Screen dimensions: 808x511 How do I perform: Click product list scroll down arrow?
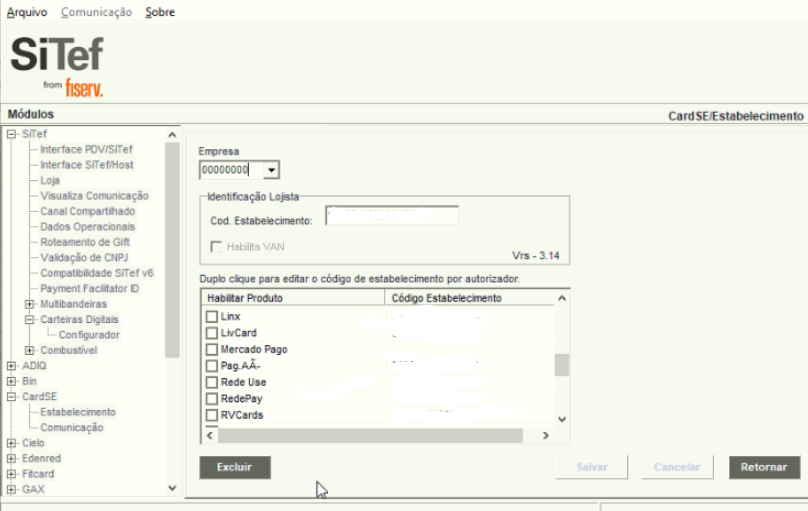[562, 419]
